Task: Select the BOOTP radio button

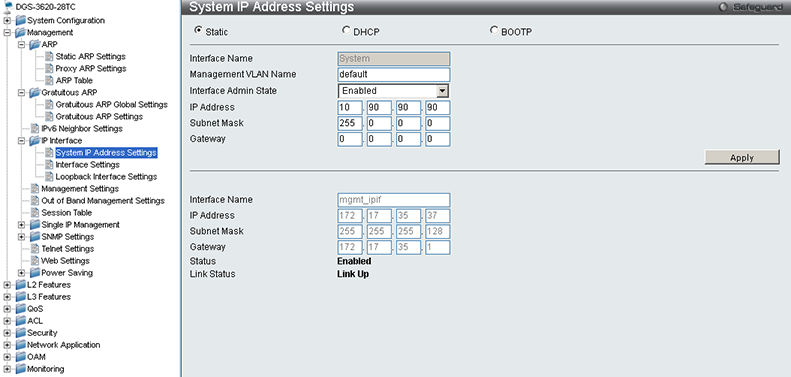Action: click(493, 30)
